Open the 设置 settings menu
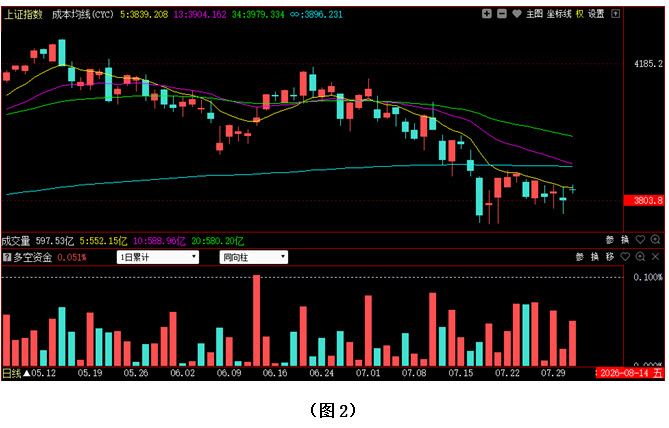Screen dimensions: 669x428 coord(596,14)
